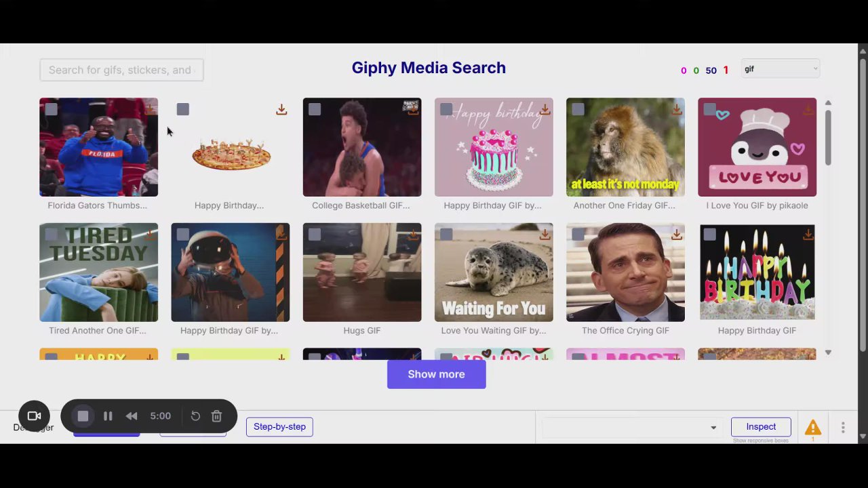Tick the Hugs GIF checkbox

[x=314, y=235]
